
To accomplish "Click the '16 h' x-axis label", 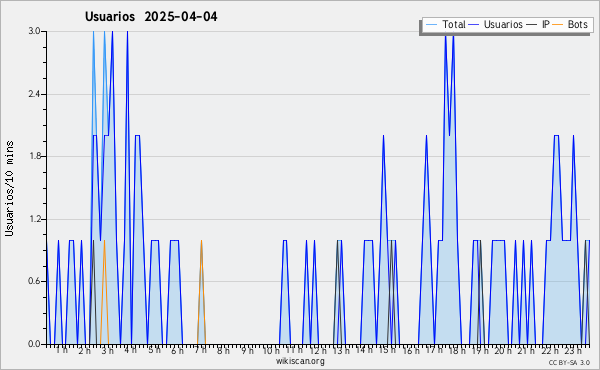I will point(411,350).
